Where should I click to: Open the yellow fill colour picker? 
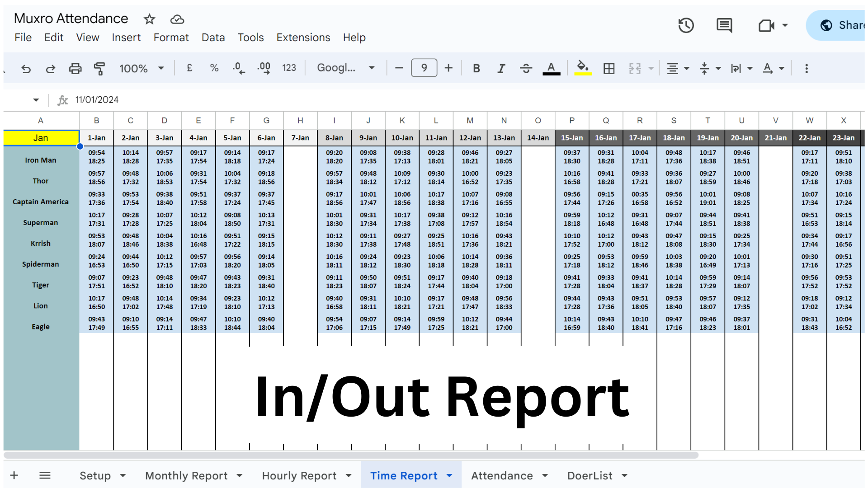point(583,69)
